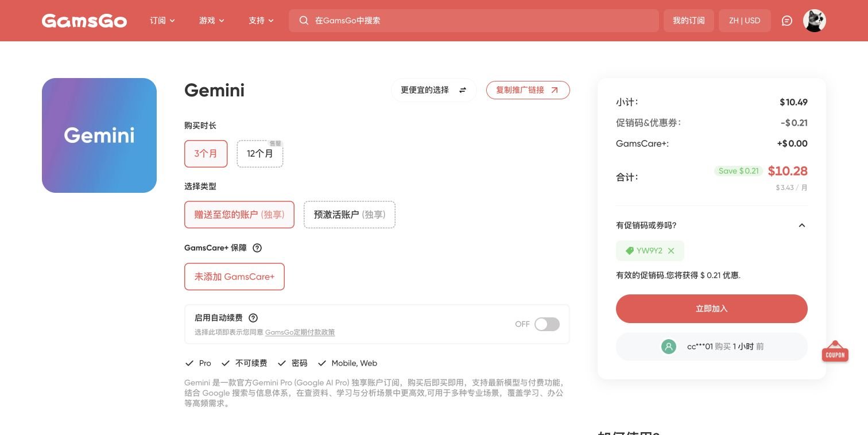The width and height of the screenshot is (868, 435).
Task: Open the 支持 dropdown menu
Action: coord(261,21)
